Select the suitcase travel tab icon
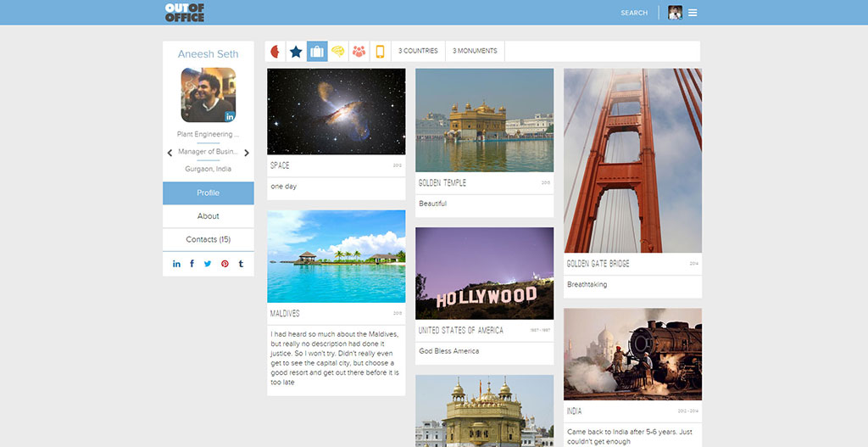868x447 pixels. [317, 52]
